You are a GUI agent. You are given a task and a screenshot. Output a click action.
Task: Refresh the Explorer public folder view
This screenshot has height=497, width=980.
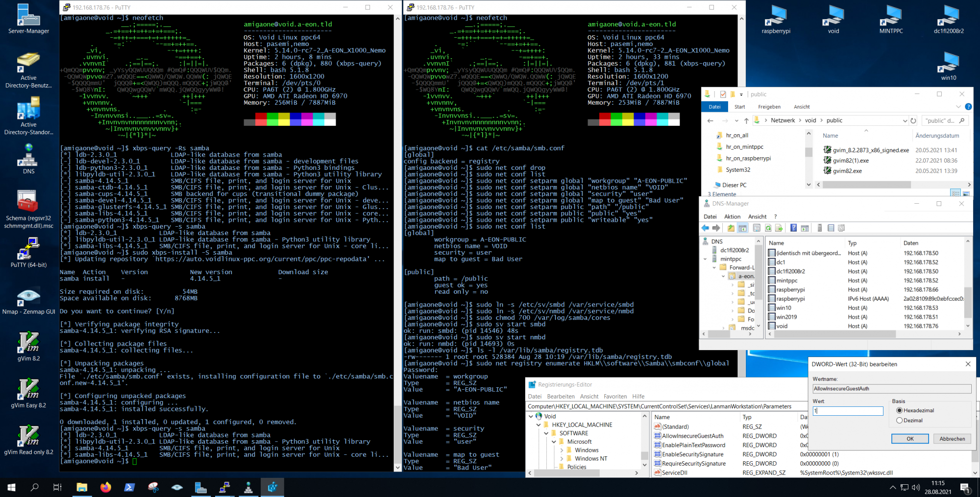(913, 120)
